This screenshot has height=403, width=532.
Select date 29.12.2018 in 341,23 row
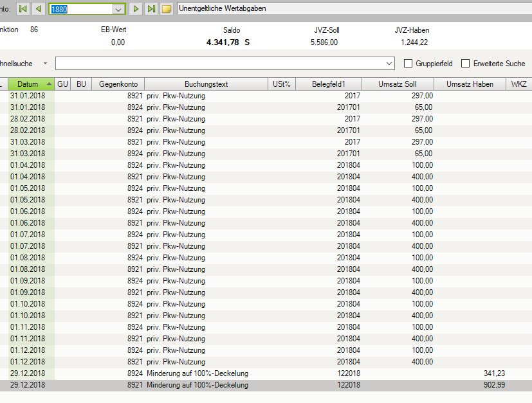28,373
